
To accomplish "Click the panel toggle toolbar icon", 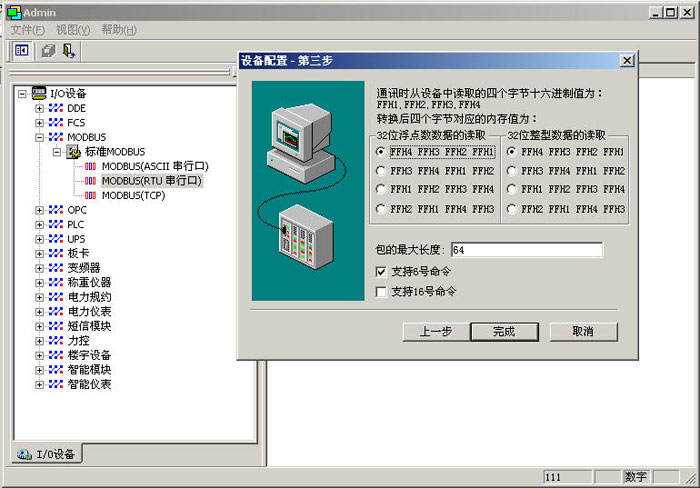I will coord(22,50).
